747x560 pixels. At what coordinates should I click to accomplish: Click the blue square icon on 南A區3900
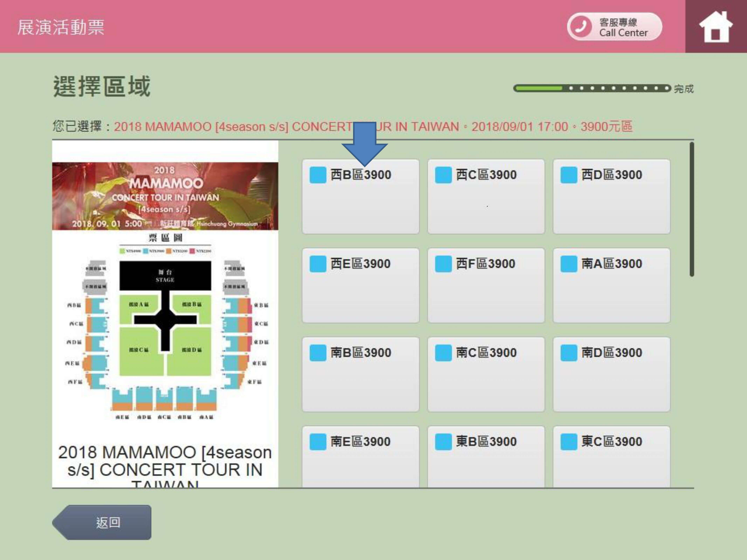click(x=569, y=264)
